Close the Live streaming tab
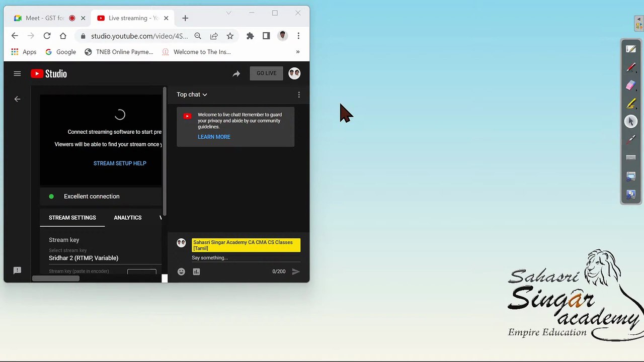Screen dimensions: 644x362 pos(166,18)
